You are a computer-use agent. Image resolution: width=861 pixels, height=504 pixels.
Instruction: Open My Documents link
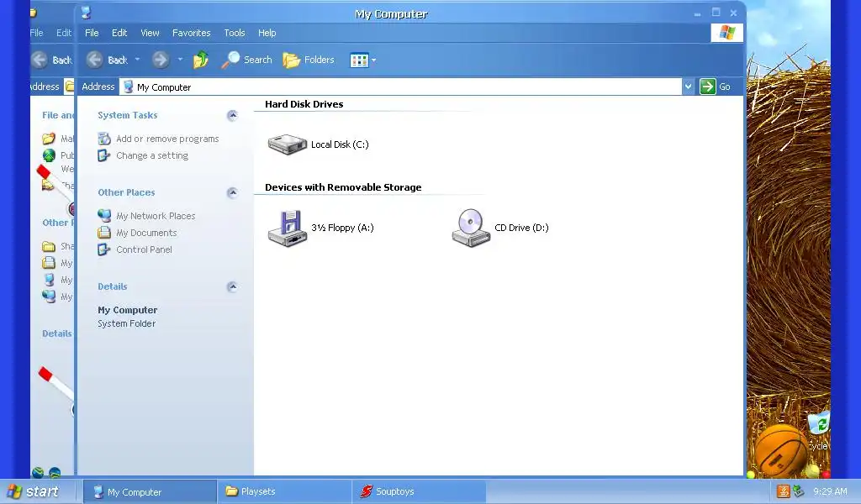click(x=146, y=233)
